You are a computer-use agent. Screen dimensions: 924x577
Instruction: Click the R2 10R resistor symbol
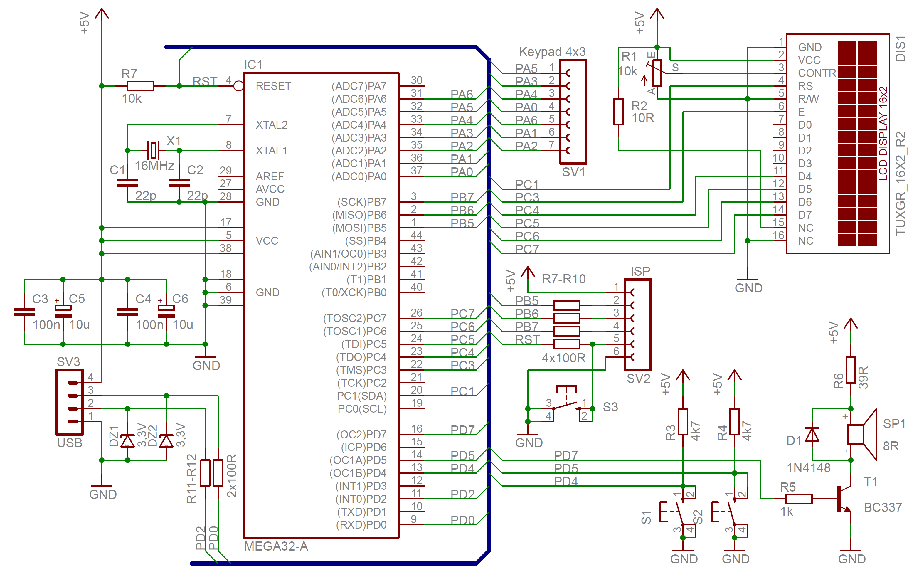(x=618, y=111)
